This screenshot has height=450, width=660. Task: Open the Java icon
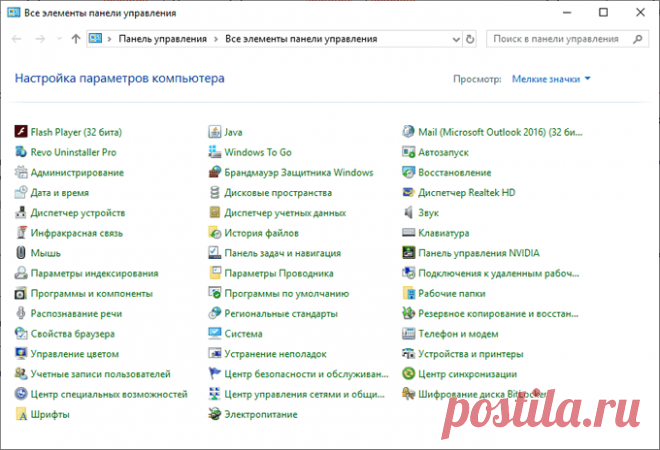(215, 132)
